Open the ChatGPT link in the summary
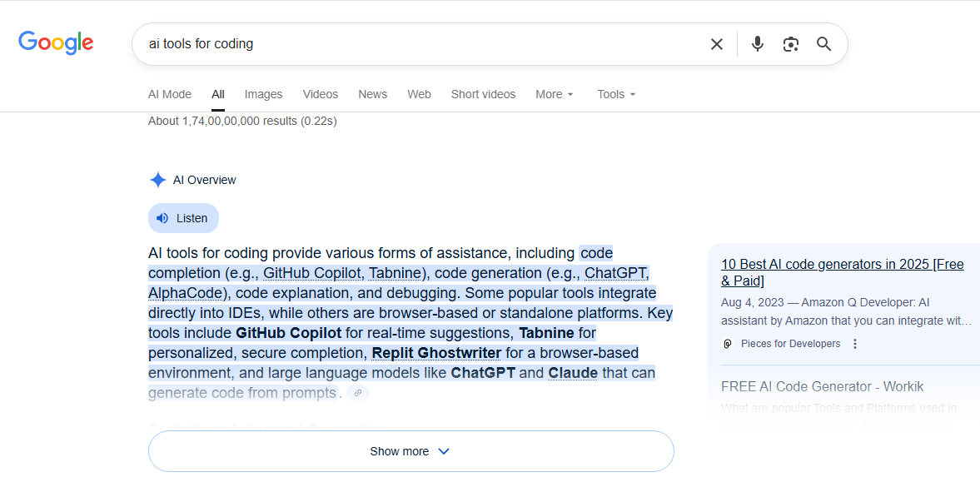The width and height of the screenshot is (980, 487). (615, 272)
